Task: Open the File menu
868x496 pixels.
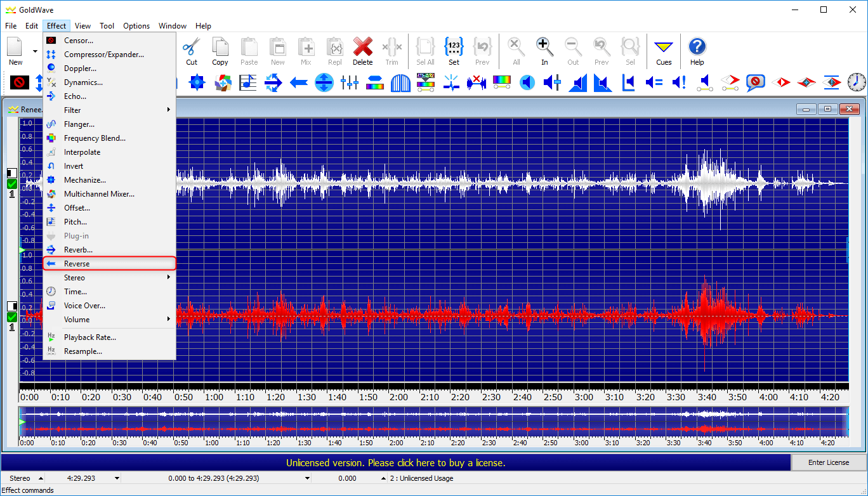Action: [x=11, y=26]
